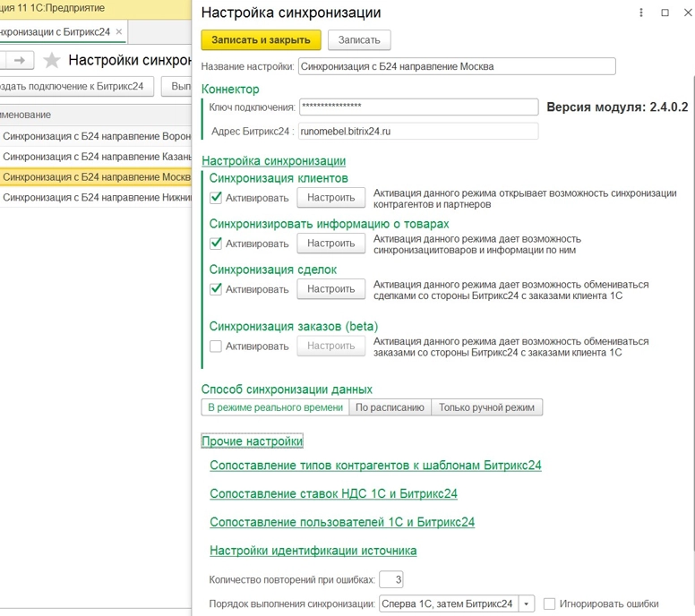The image size is (695, 616).
Task: Open Порядок выполнения синхронизации dropdown arrow
Action: 527,603
